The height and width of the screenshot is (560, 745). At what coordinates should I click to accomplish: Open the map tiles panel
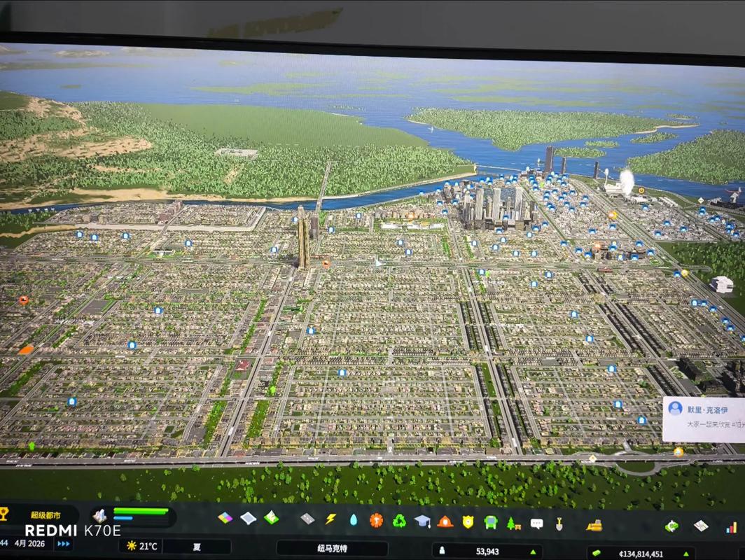(x=700, y=526)
